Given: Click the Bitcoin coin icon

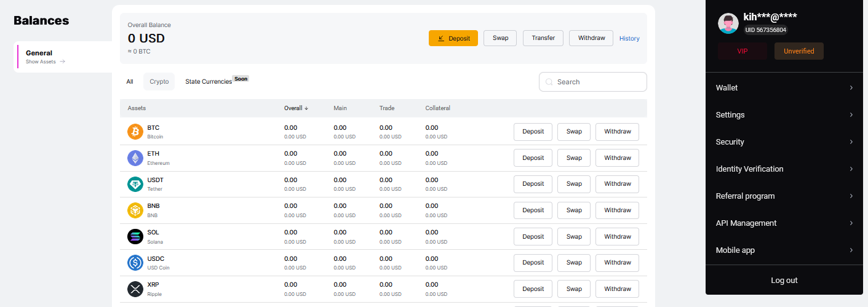Looking at the screenshot, I should coord(135,132).
